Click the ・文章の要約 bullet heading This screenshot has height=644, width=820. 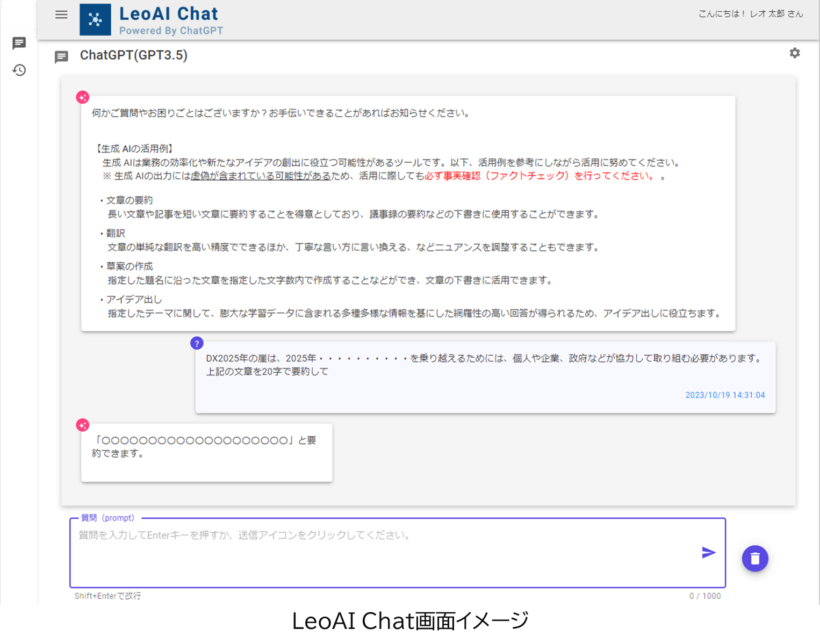point(125,200)
